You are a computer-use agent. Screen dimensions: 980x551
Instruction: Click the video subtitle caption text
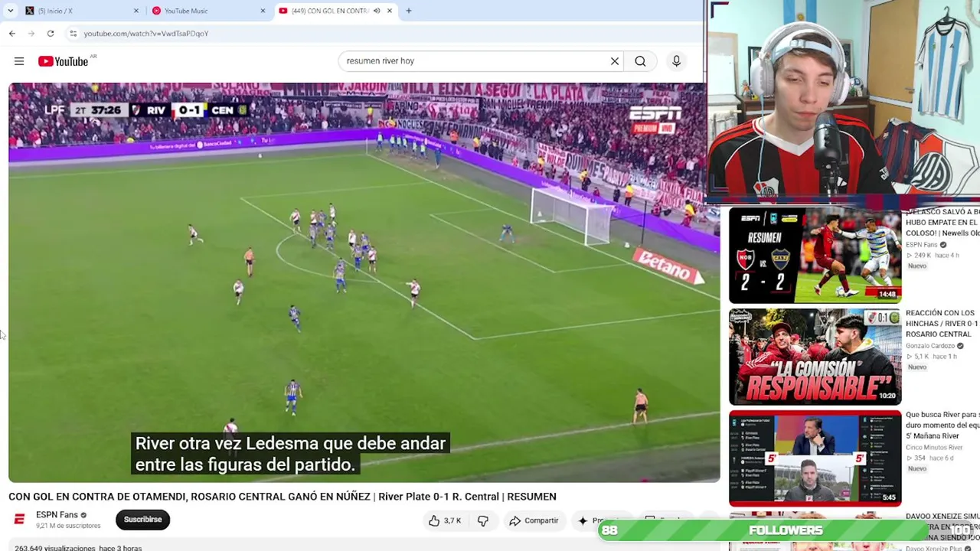coord(290,454)
